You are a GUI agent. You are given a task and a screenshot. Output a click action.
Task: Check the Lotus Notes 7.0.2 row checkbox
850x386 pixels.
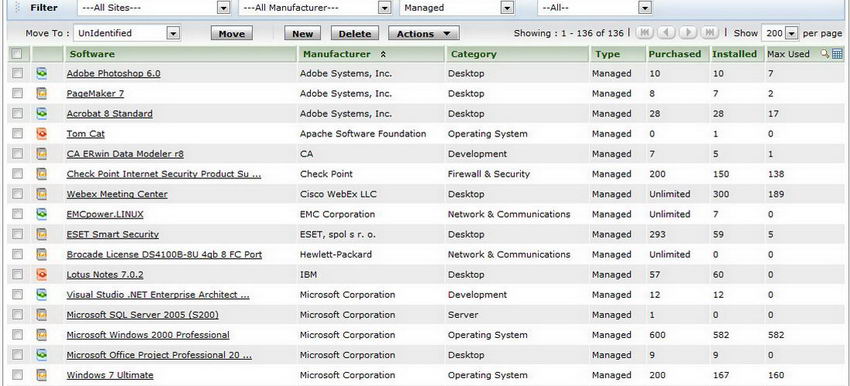[x=17, y=274]
